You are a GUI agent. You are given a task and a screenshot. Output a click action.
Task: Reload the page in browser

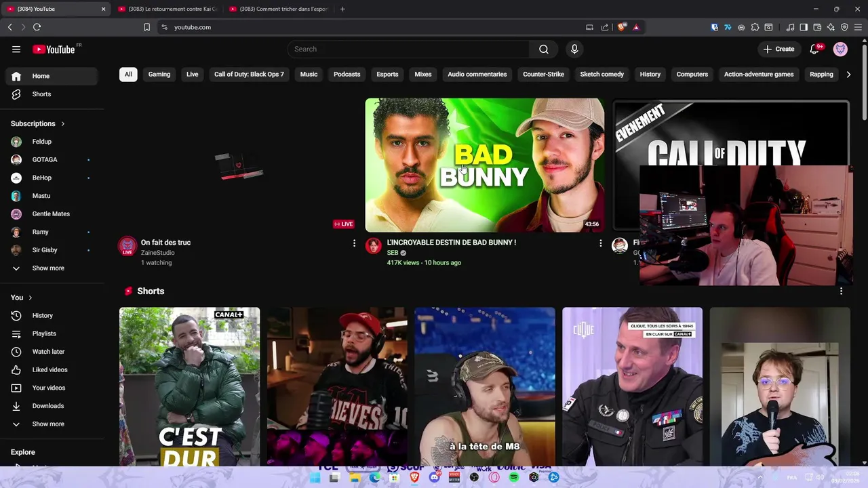coord(37,27)
